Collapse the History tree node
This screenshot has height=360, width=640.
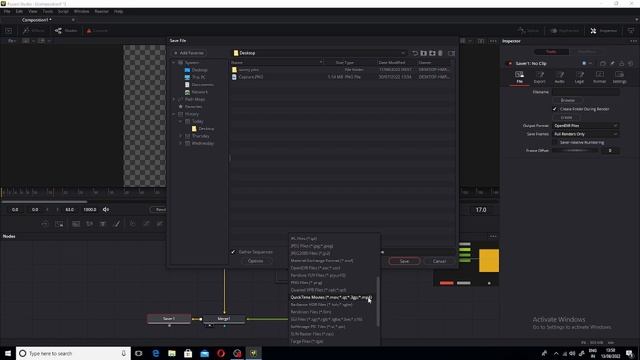(x=174, y=114)
